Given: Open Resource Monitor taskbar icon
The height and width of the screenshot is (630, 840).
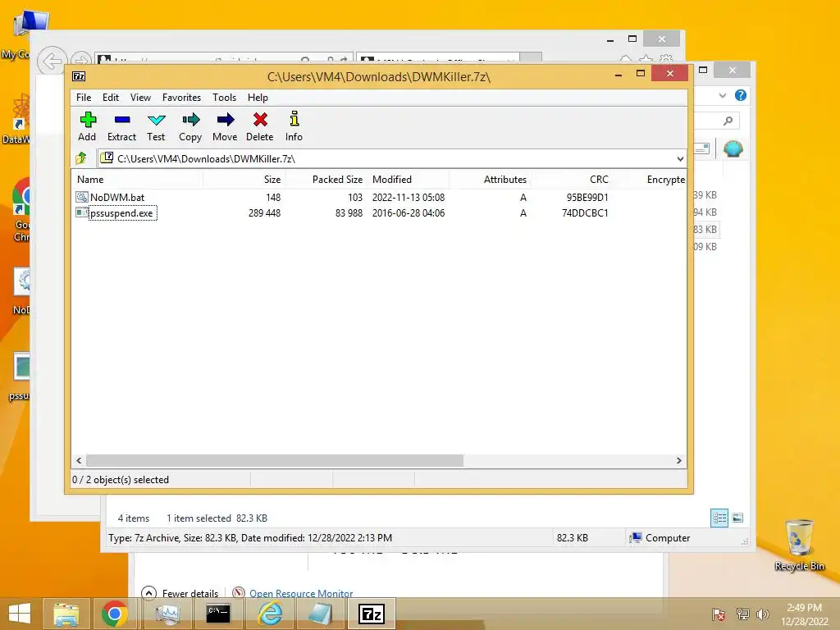Looking at the screenshot, I should point(167,614).
